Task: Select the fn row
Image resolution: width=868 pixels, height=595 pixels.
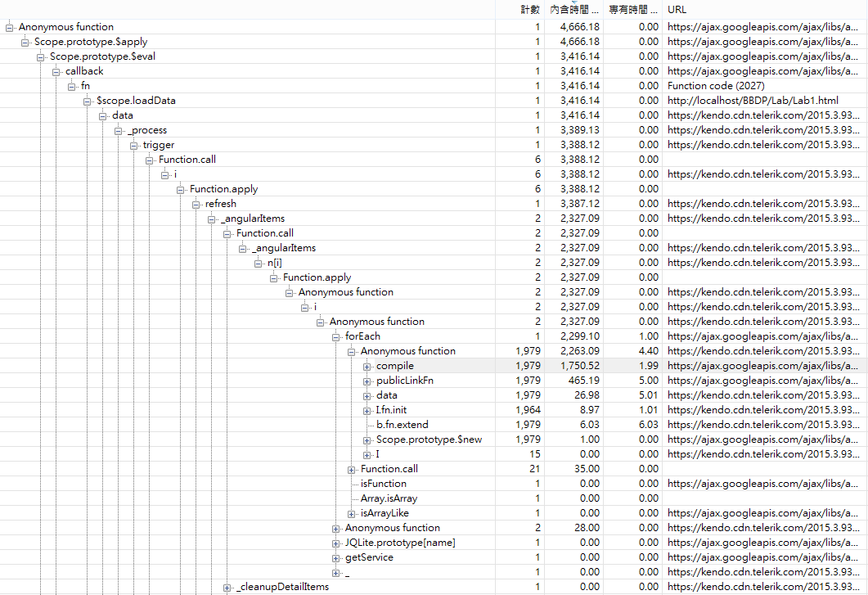Action: (x=434, y=86)
